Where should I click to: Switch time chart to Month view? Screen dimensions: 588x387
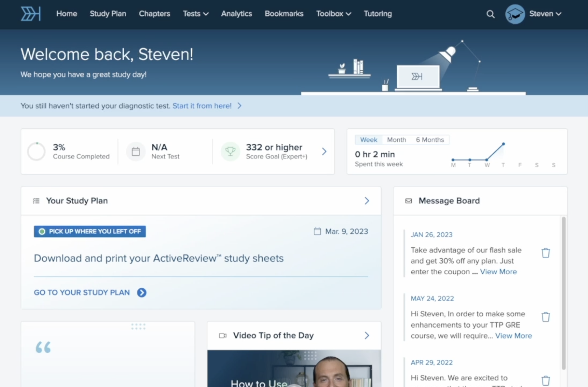[x=396, y=140]
